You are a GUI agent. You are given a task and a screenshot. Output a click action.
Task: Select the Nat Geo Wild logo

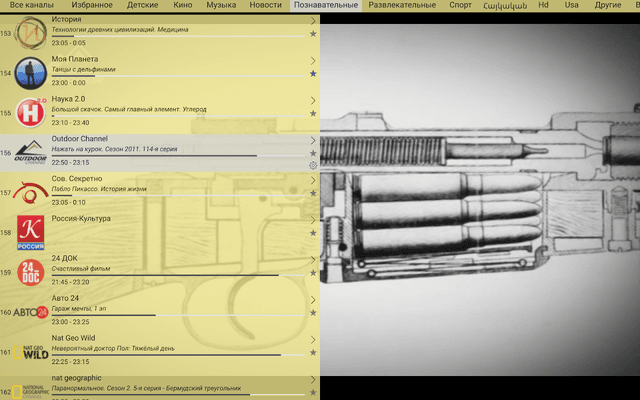point(31,352)
